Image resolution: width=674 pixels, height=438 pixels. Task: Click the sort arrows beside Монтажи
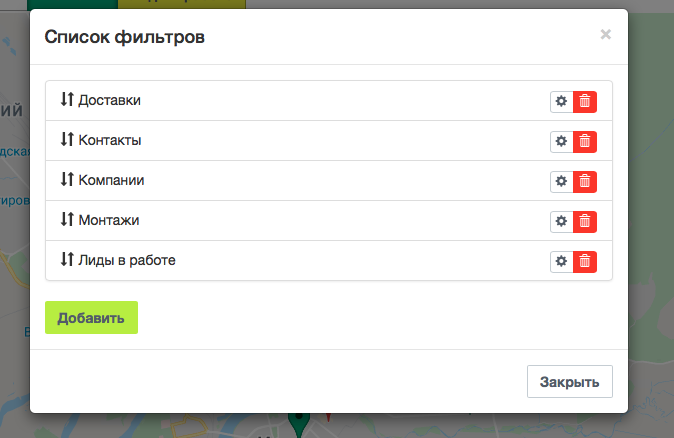pyautogui.click(x=67, y=220)
